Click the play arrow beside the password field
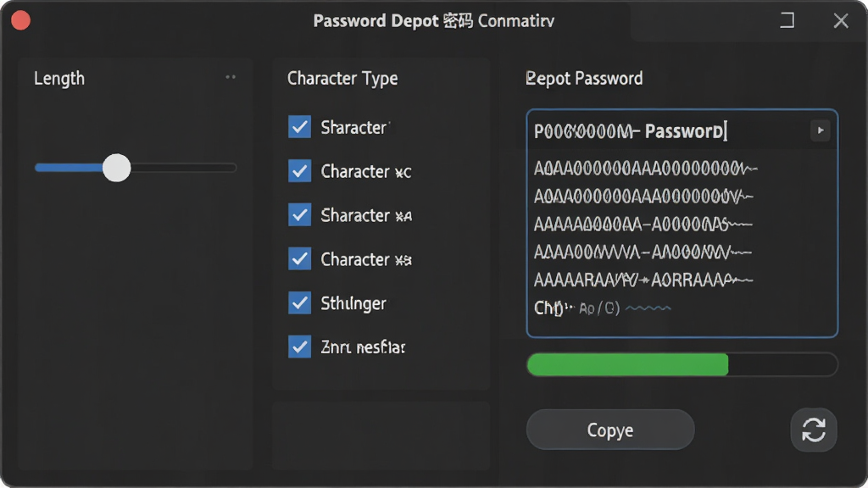 click(x=820, y=130)
